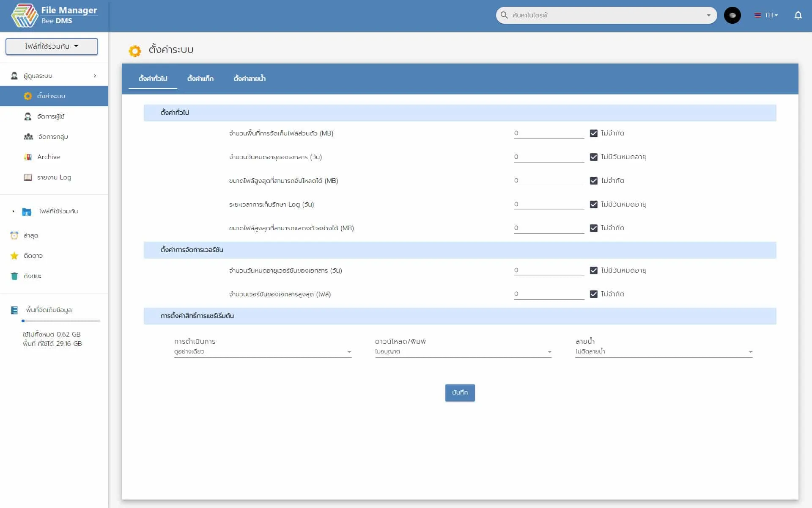
Task: Open user management (จัดการผู้ใช้)
Action: pos(51,116)
